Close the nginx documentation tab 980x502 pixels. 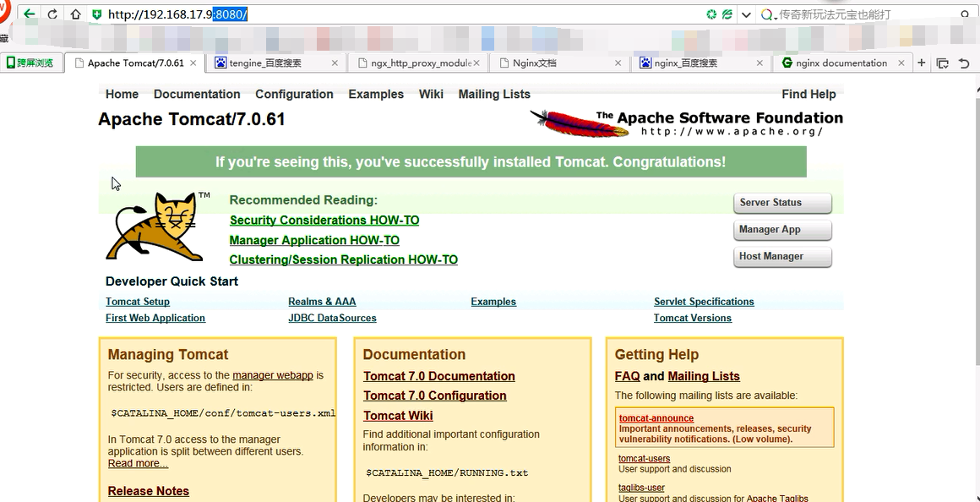(x=901, y=63)
